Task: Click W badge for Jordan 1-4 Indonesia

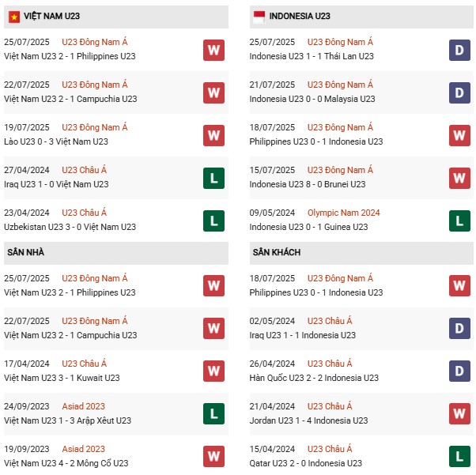Action: coord(459,414)
